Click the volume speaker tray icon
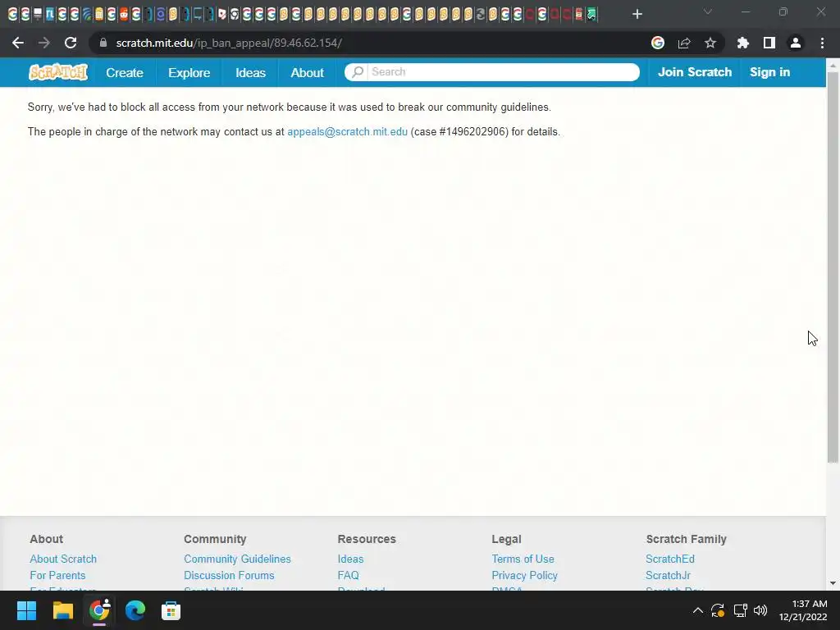 click(x=760, y=610)
